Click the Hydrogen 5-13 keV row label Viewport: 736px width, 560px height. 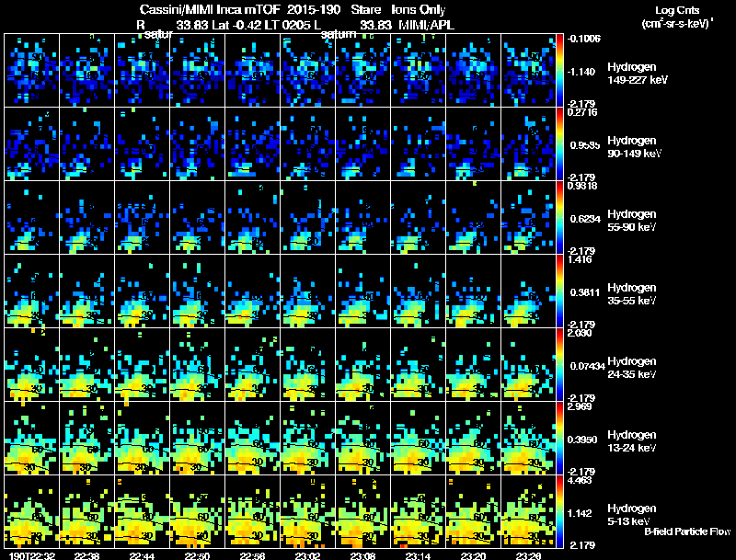[x=632, y=515]
